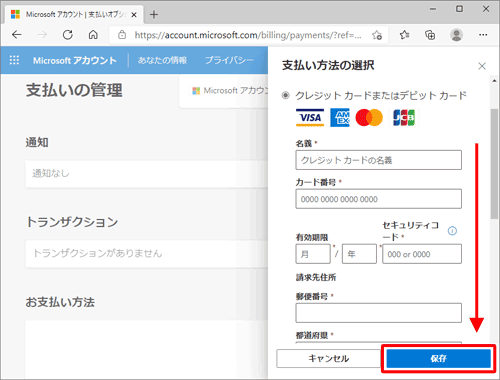Click the browser address bar URL
The image size is (500, 380).
(x=248, y=35)
